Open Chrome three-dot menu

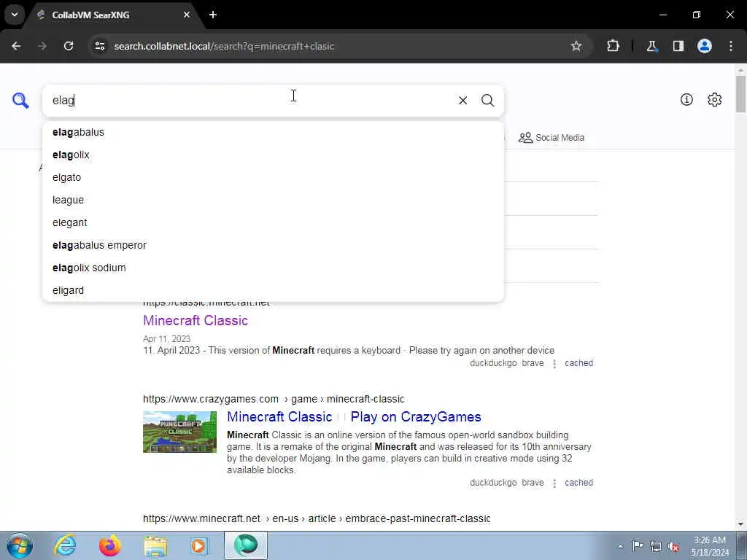[731, 46]
